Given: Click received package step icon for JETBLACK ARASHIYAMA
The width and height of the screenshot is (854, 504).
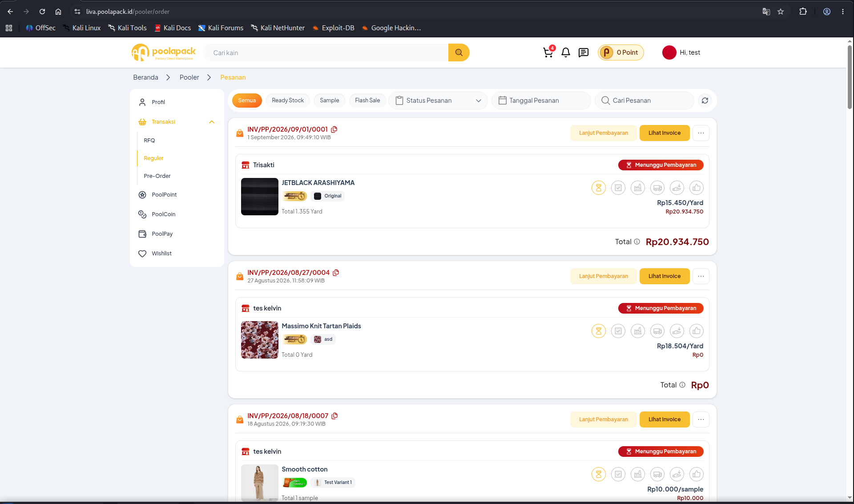Looking at the screenshot, I should [x=677, y=188].
